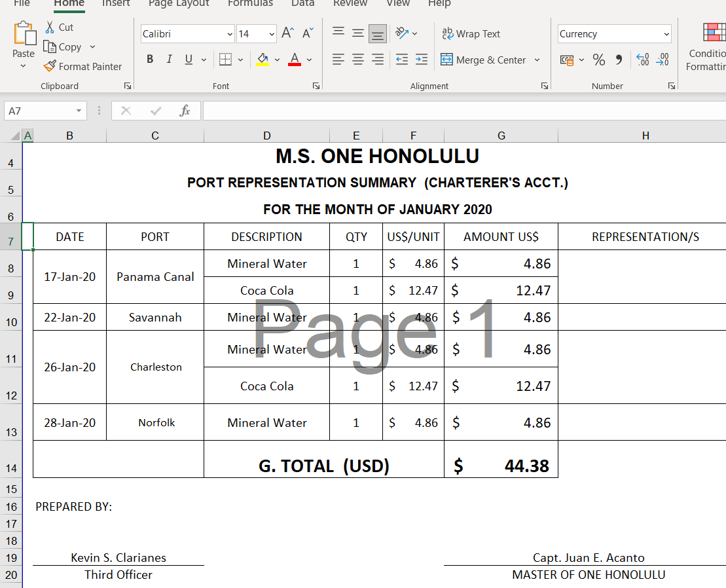Select the Panama Canal port cell
726x588 pixels.
click(x=155, y=277)
